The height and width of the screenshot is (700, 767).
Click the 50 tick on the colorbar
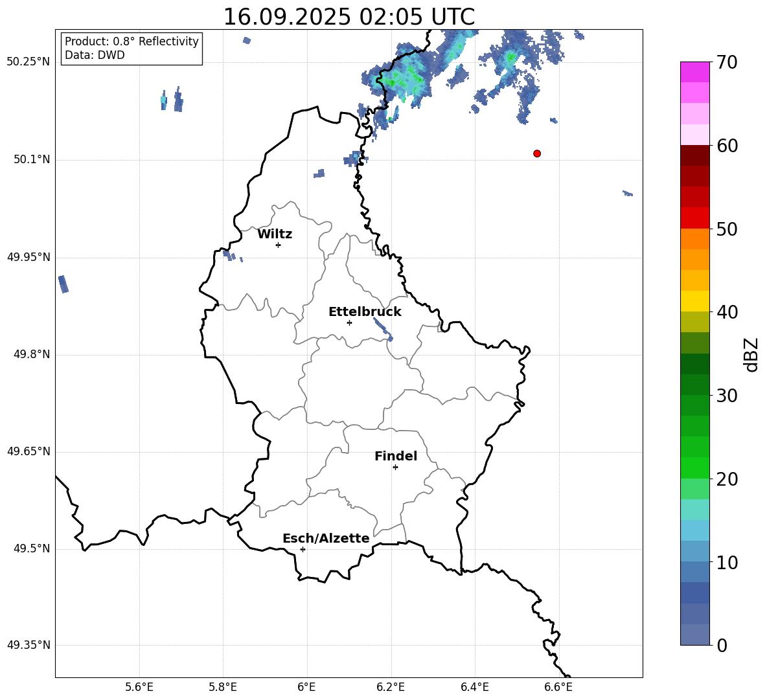(x=727, y=229)
